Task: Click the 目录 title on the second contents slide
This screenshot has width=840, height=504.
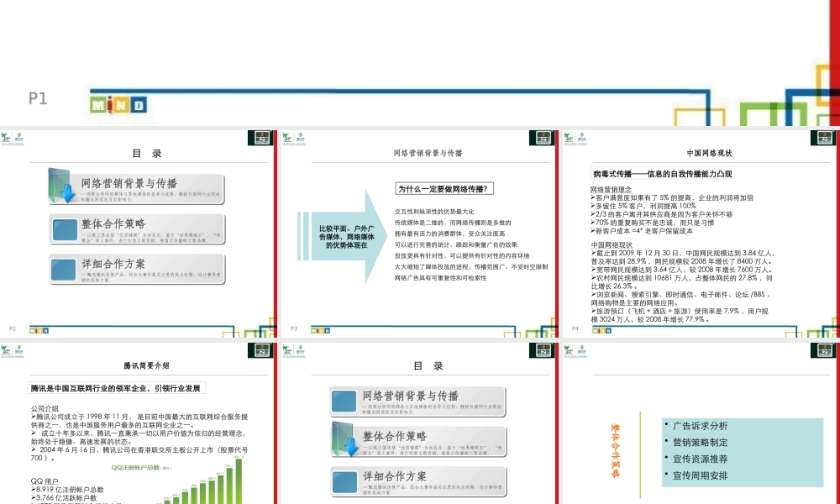Action: coord(428,366)
